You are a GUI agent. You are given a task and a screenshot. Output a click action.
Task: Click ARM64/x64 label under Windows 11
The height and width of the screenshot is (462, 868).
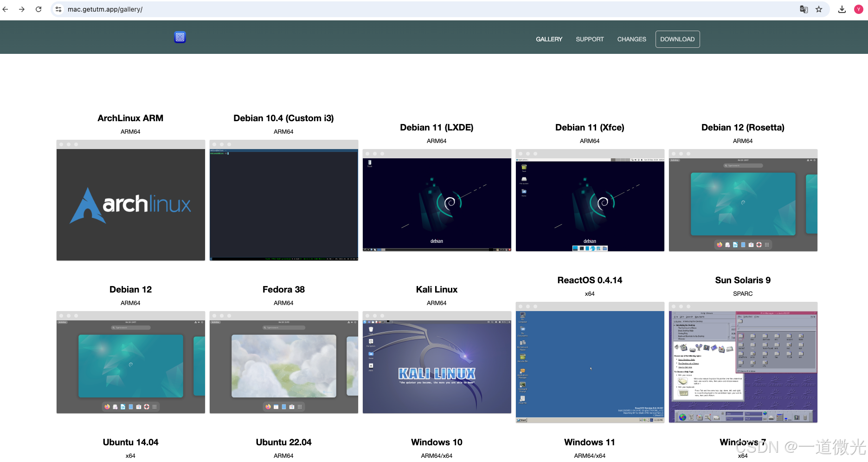click(x=590, y=456)
